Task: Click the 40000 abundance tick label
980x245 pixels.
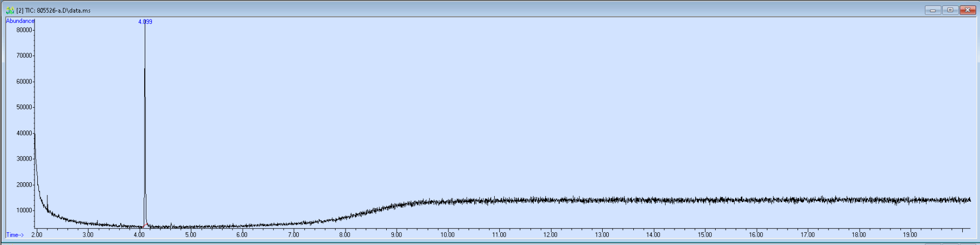Action: pyautogui.click(x=24, y=133)
